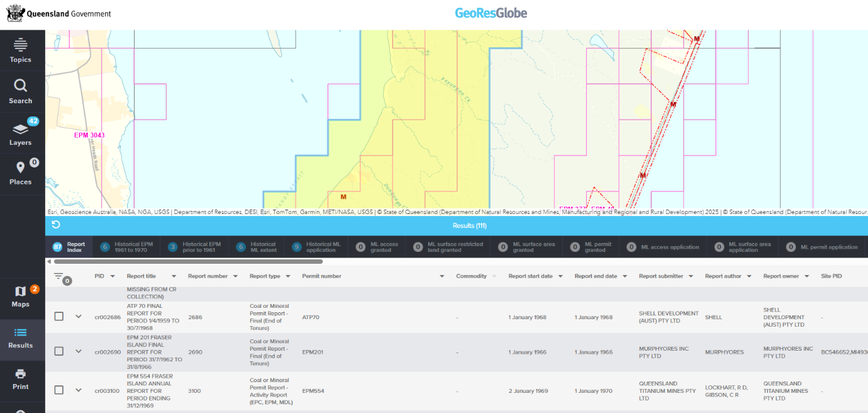Open the Report title column dropdown
Image resolution: width=868 pixels, height=413 pixels.
(x=174, y=276)
